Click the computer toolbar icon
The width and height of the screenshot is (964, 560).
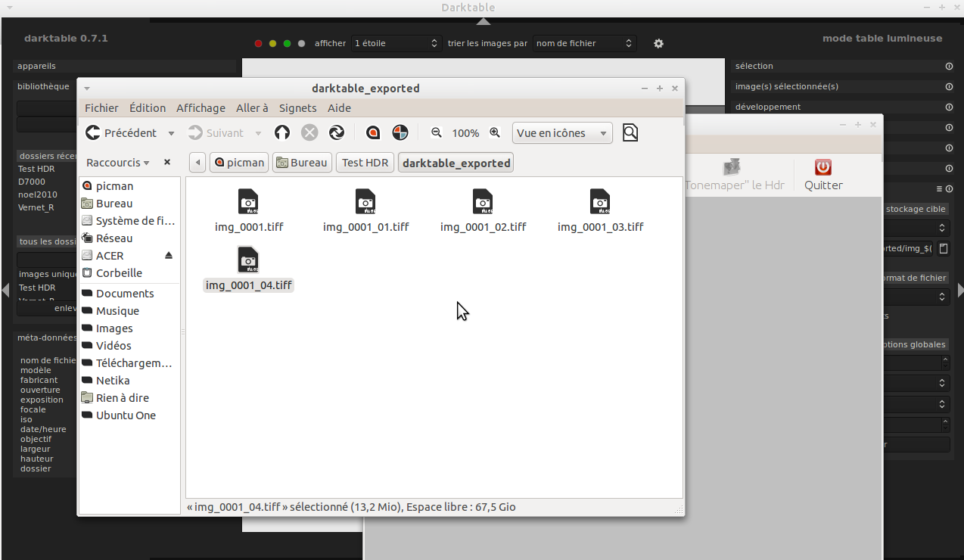point(400,132)
